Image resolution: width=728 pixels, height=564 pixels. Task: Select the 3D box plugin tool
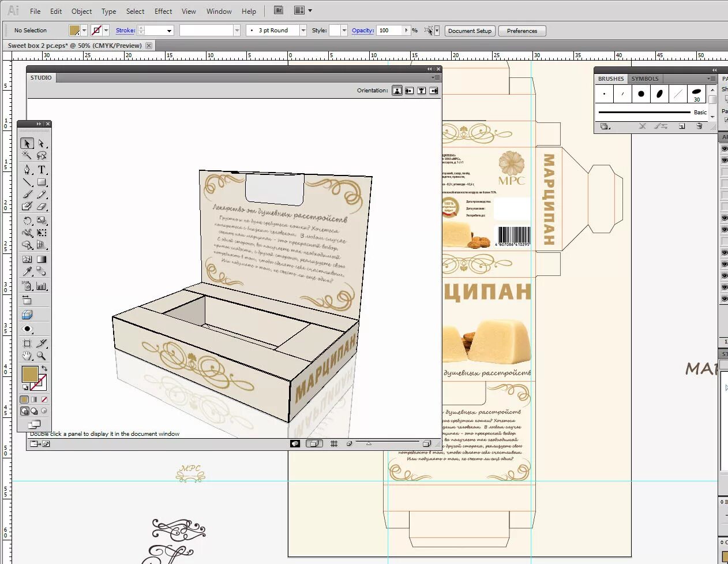tap(27, 315)
